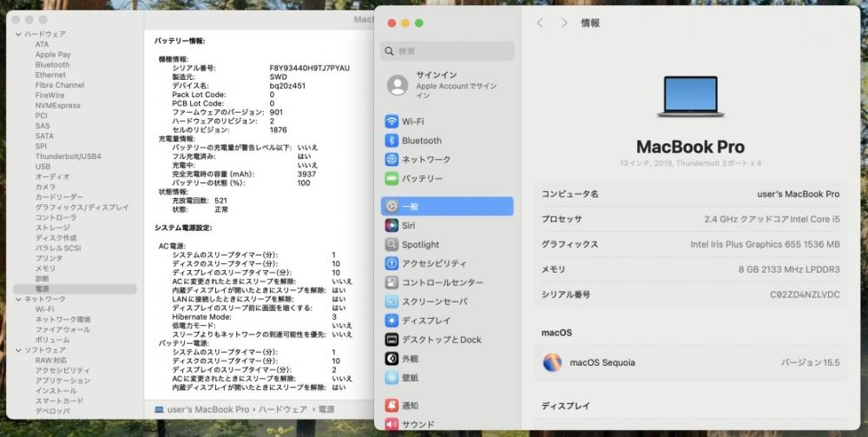Select the デスクトップと Dock icon
This screenshot has height=437, width=868.
[x=392, y=340]
